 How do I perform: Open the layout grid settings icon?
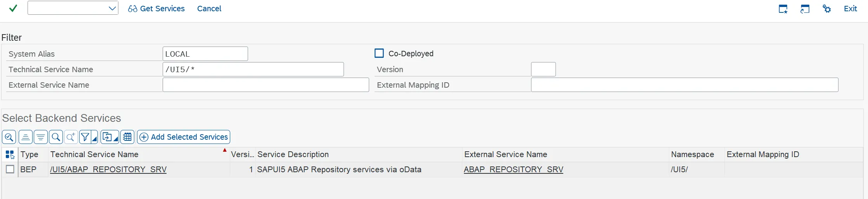(127, 137)
